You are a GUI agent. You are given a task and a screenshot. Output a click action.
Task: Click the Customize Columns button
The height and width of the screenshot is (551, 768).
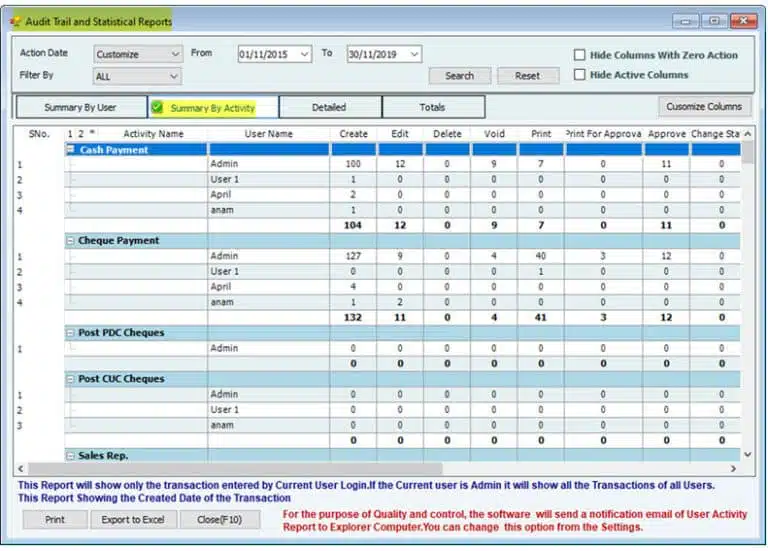point(704,106)
